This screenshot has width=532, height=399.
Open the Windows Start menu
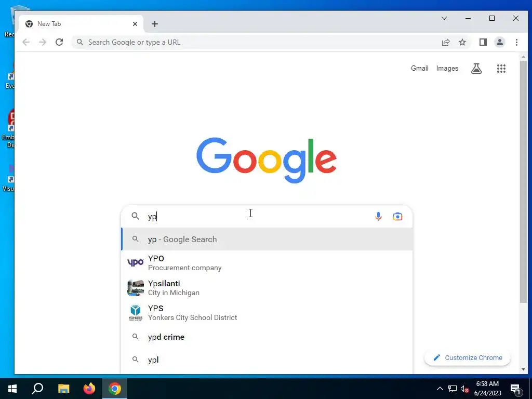point(12,389)
